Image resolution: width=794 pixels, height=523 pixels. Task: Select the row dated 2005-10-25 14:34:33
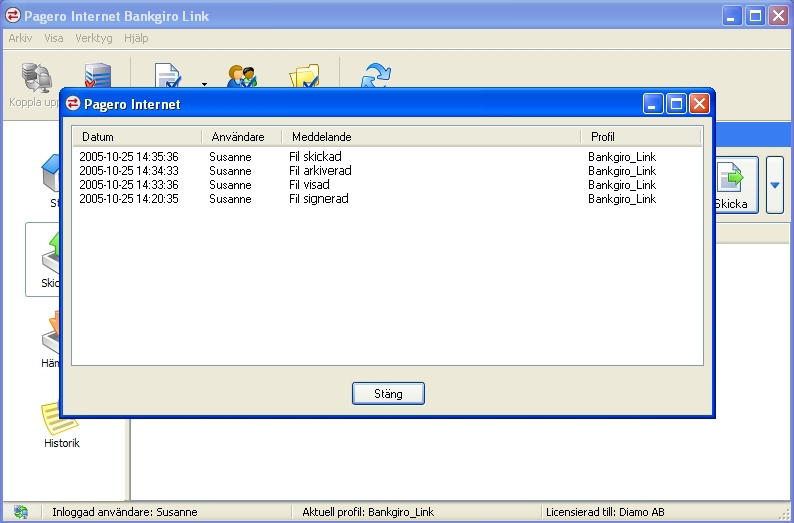click(387, 171)
